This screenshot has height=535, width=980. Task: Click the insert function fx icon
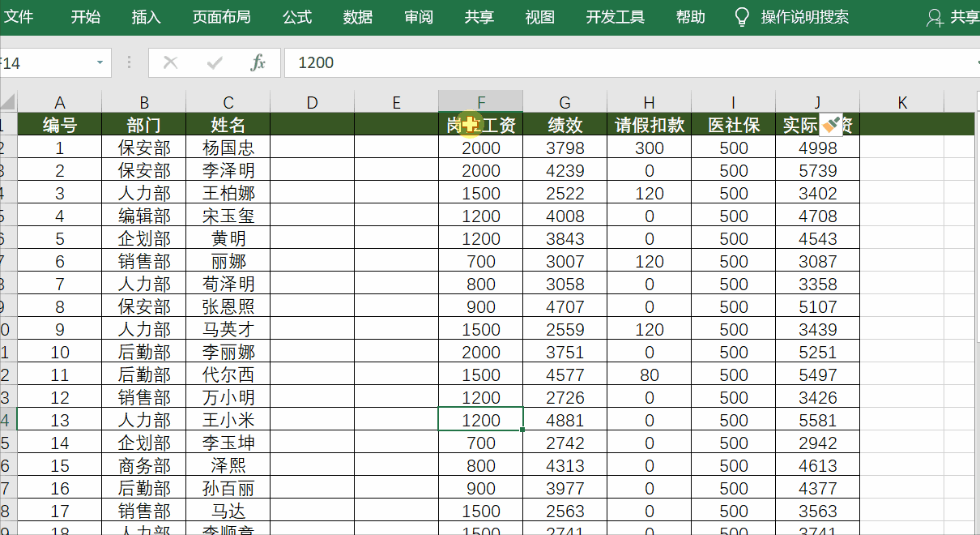tap(258, 62)
